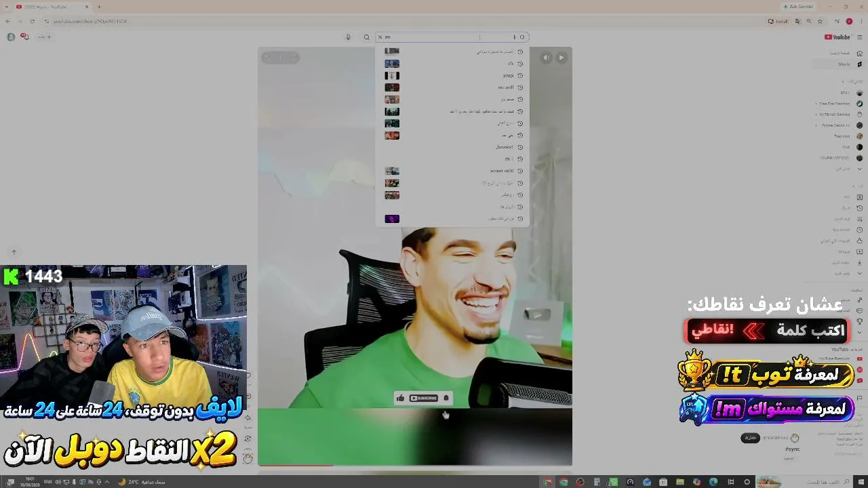
Task: Click the previous-video up arrow
Action: pyautogui.click(x=14, y=252)
